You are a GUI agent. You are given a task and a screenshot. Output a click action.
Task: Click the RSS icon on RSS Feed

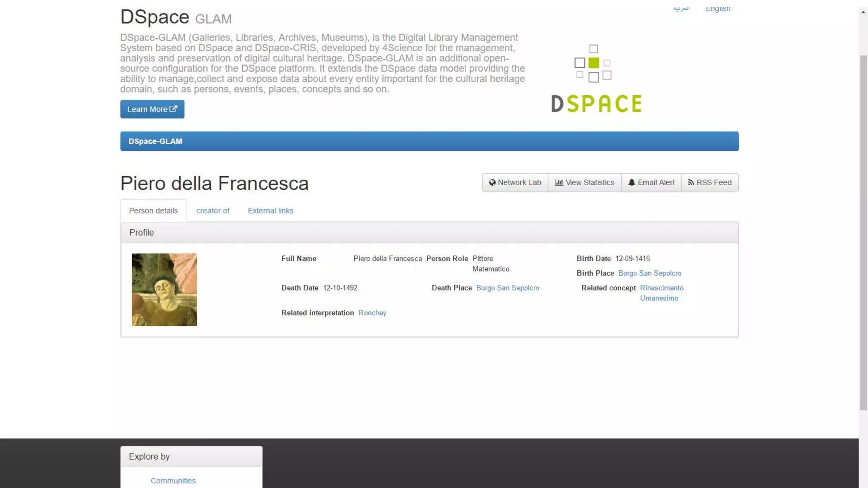pyautogui.click(x=691, y=183)
